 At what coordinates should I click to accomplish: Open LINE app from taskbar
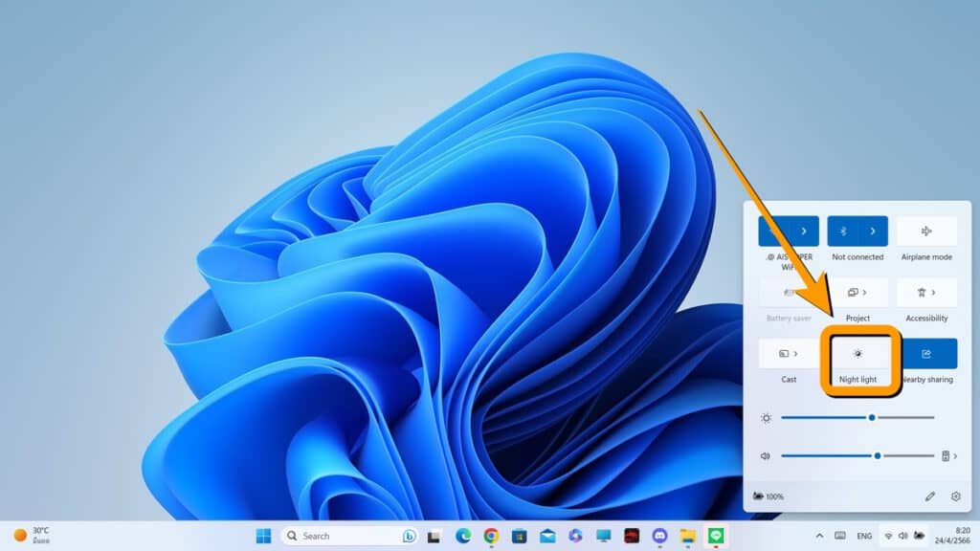(x=716, y=536)
